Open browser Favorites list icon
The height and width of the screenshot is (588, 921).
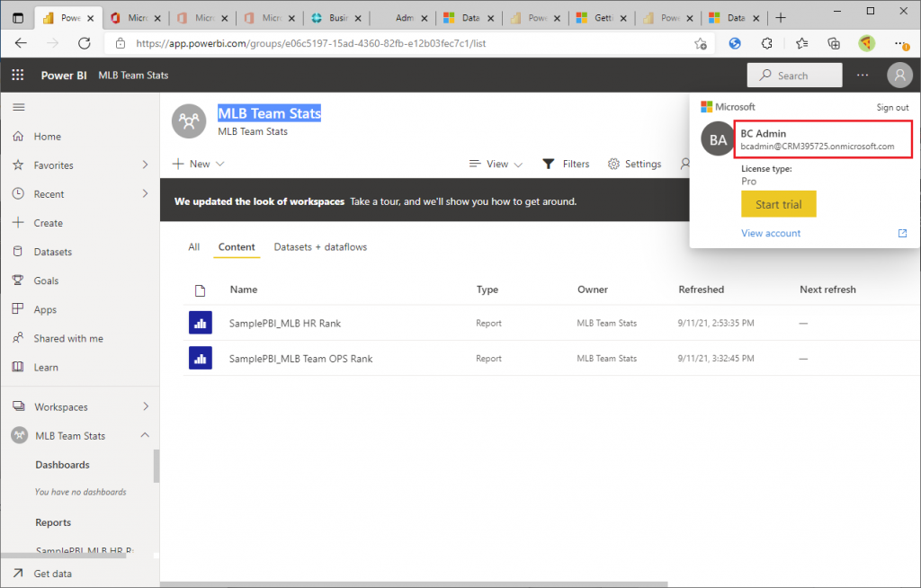[801, 43]
